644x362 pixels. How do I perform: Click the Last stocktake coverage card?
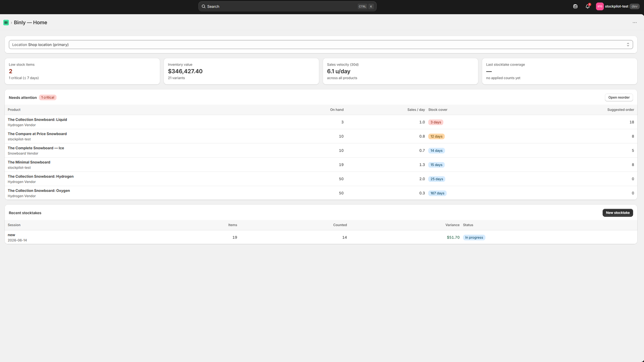(x=559, y=71)
